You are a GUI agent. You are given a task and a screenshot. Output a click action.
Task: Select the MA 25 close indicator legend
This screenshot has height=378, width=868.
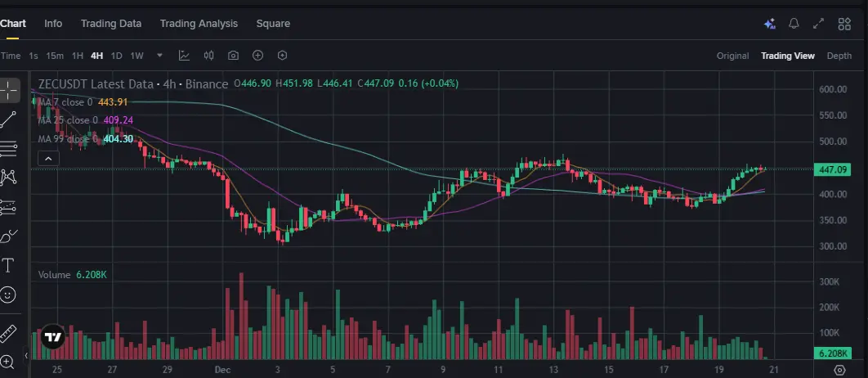point(85,120)
